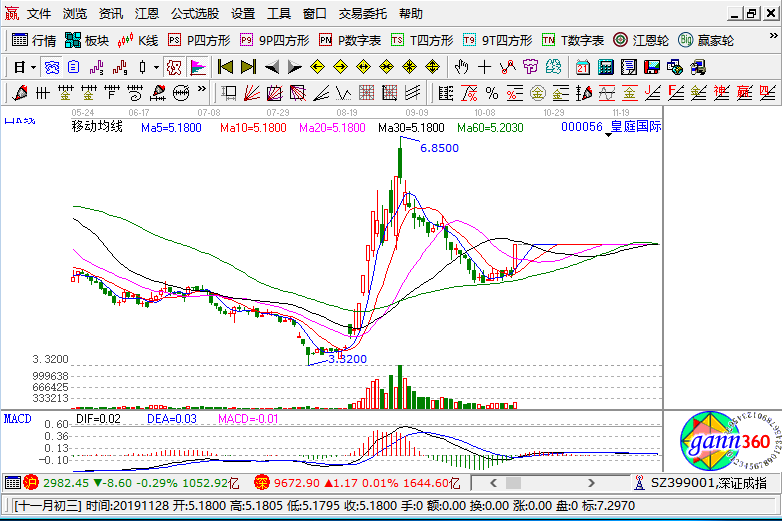Screen dimensions: 782x521
Task: Select the red Gann fan lines tool
Action: (x=252, y=93)
